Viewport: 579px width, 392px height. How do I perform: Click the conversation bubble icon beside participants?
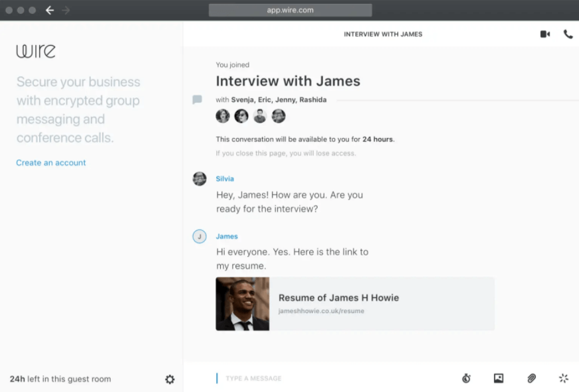197,99
